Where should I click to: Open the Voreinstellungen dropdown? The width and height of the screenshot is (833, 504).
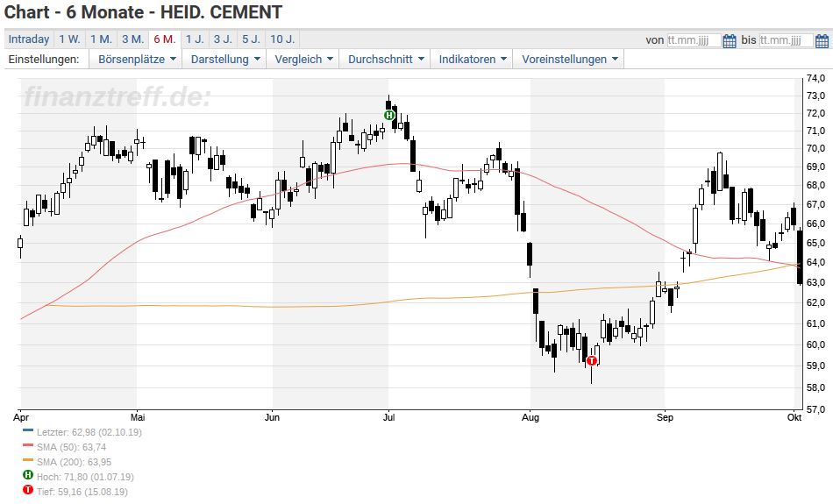568,59
